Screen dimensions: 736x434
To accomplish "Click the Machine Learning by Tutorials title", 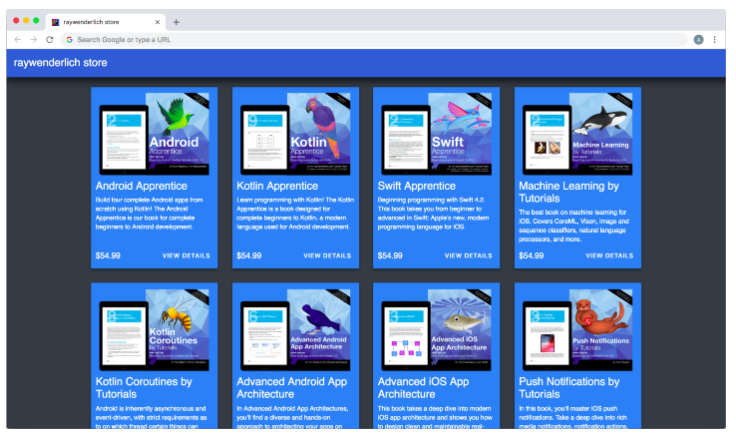I will pyautogui.click(x=569, y=192).
